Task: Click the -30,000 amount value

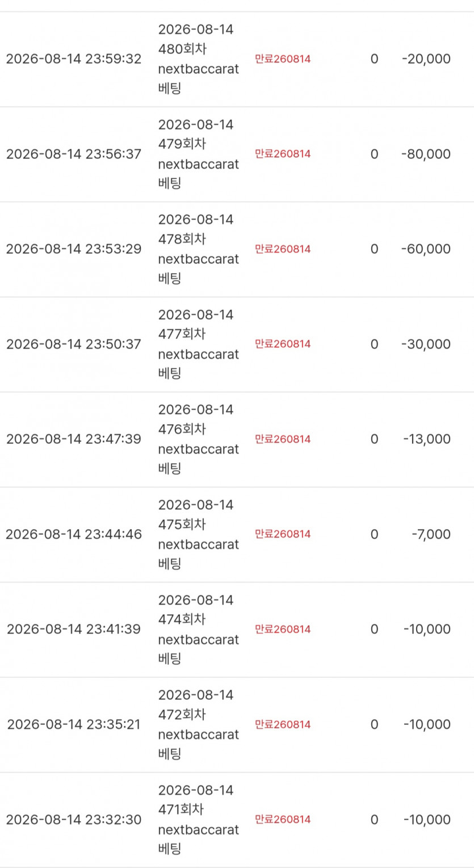Action: tap(426, 344)
